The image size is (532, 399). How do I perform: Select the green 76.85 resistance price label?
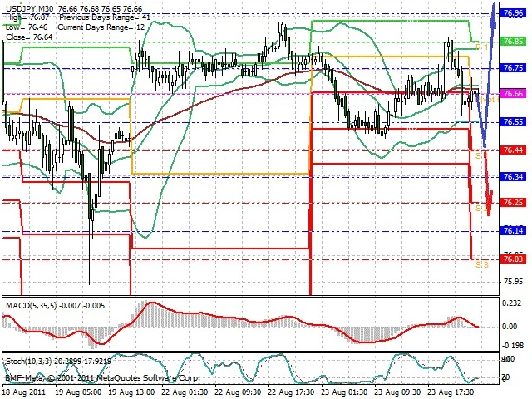pos(513,41)
